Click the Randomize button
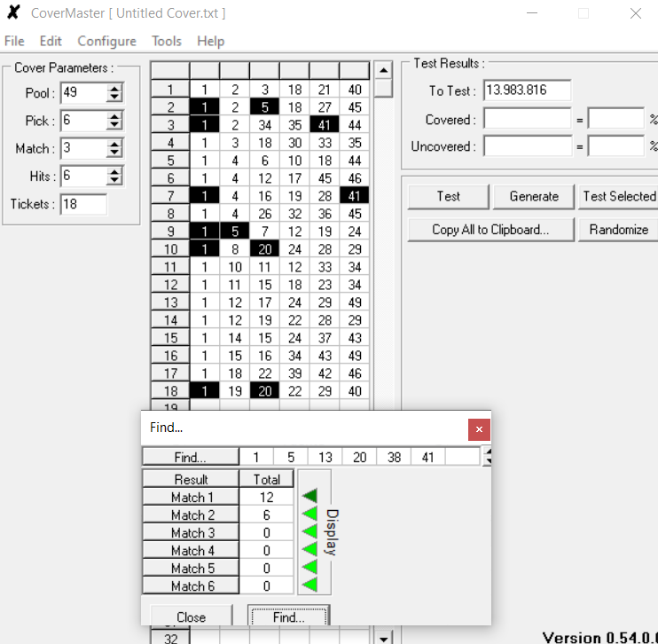The image size is (658, 644). click(619, 230)
